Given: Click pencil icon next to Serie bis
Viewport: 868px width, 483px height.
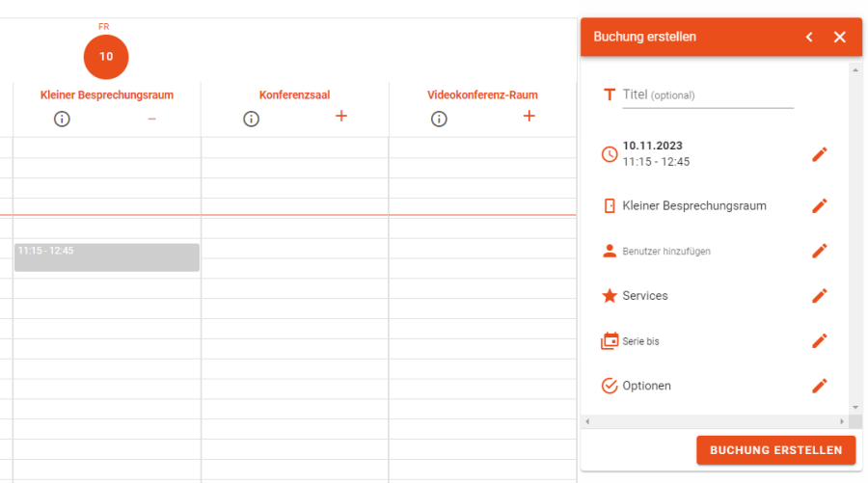Looking at the screenshot, I should coord(819,340).
